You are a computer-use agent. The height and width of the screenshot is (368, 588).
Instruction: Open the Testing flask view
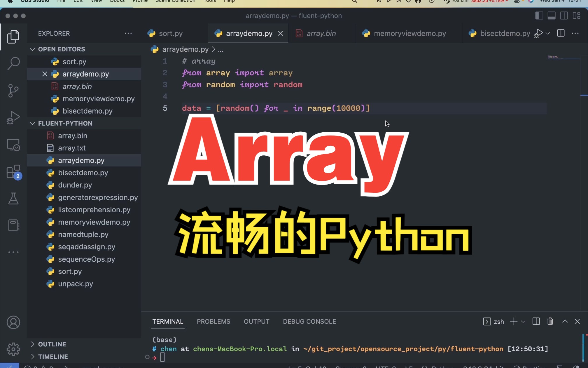click(x=13, y=199)
